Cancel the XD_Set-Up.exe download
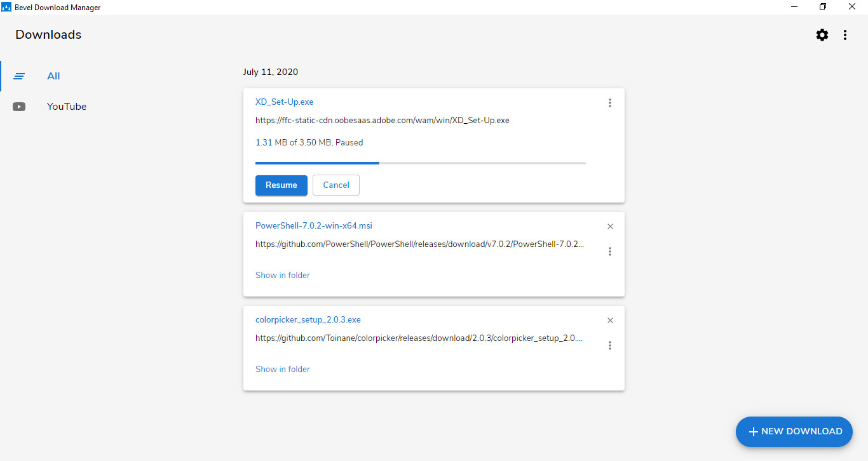The height and width of the screenshot is (461, 868). (336, 185)
